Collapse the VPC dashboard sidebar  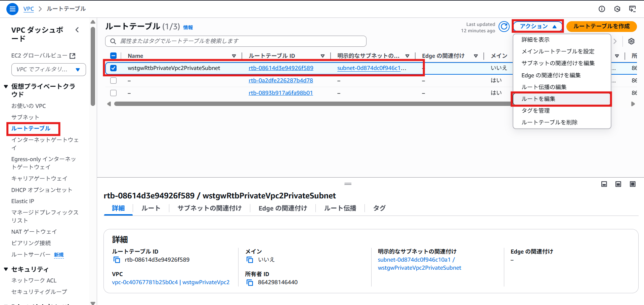(x=77, y=30)
